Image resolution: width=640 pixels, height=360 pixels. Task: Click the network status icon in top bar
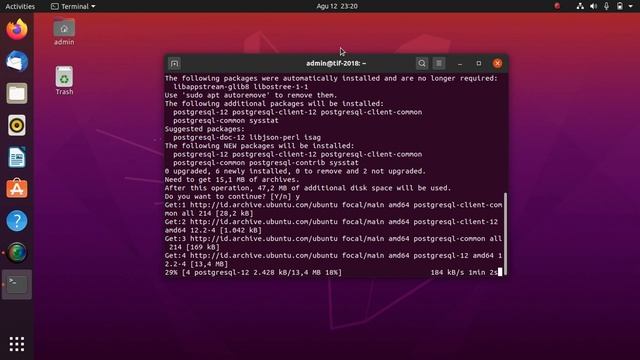580,6
